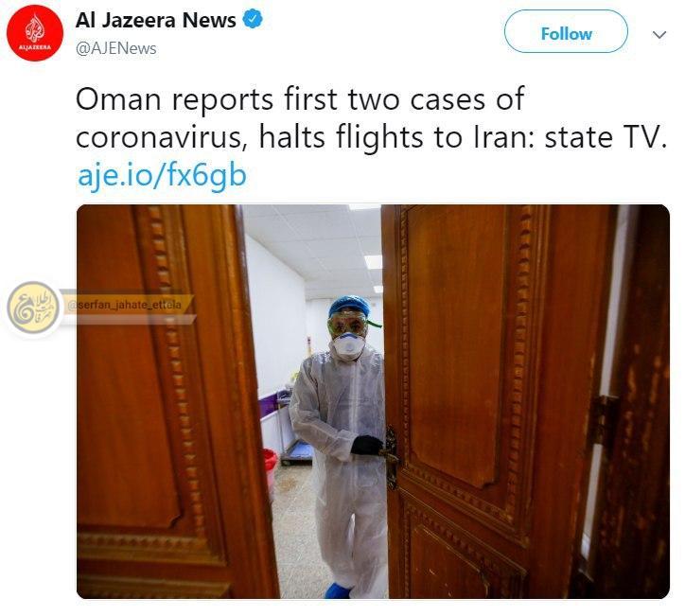This screenshot has width=685, height=616.
Task: Open the Al Jazeera red profile avatar
Action: tap(35, 33)
